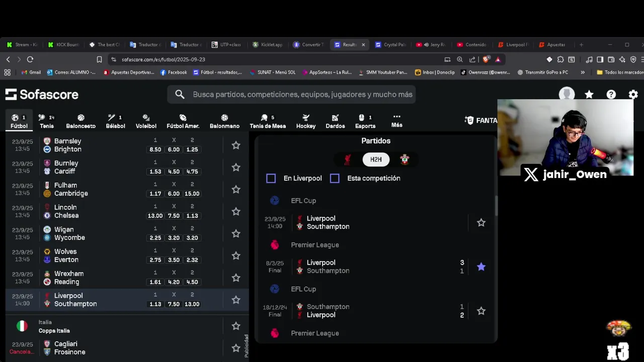Open the Facebook bookmark
The height and width of the screenshot is (362, 644).
[x=174, y=72]
